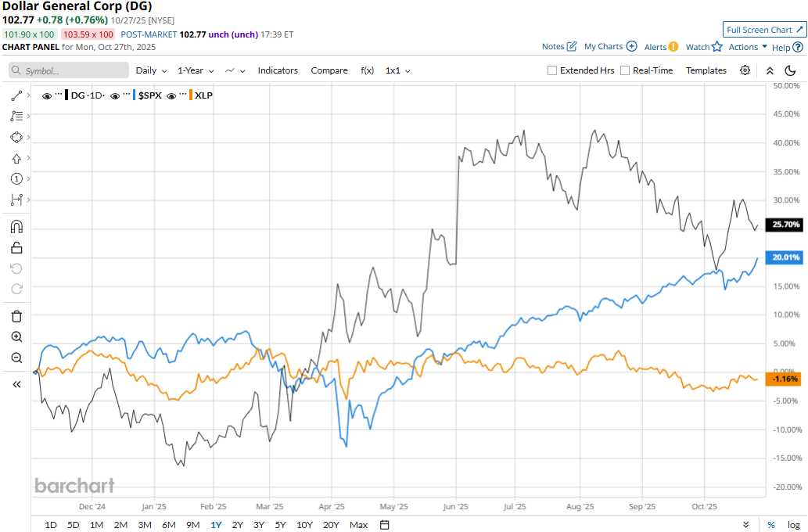
Task: Open the chart type line dropdown
Action: pyautogui.click(x=235, y=70)
